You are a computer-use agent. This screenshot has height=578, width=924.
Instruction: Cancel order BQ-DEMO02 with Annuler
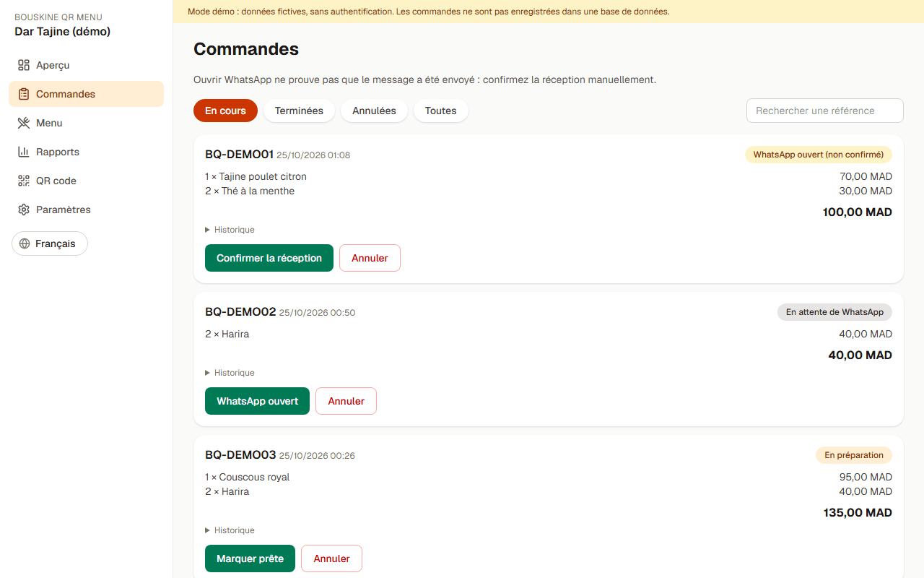346,401
